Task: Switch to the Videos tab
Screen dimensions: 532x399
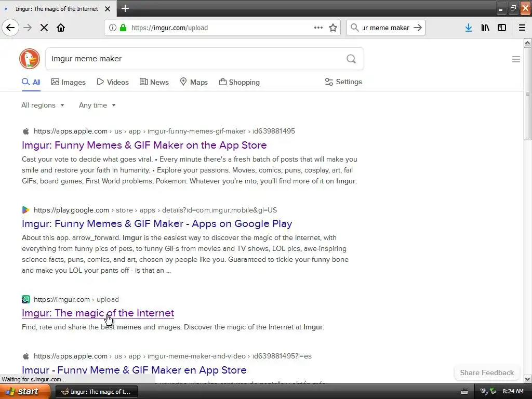Action: [113, 82]
